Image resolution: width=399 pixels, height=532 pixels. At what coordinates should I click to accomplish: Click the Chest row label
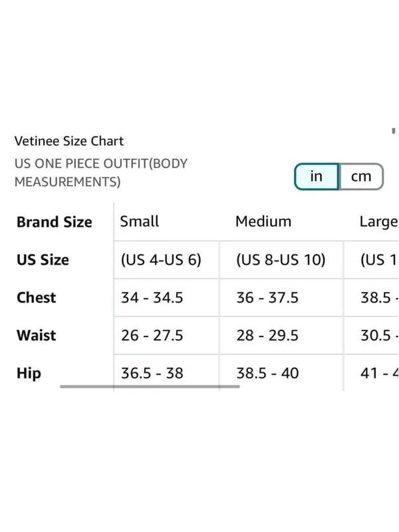37,298
